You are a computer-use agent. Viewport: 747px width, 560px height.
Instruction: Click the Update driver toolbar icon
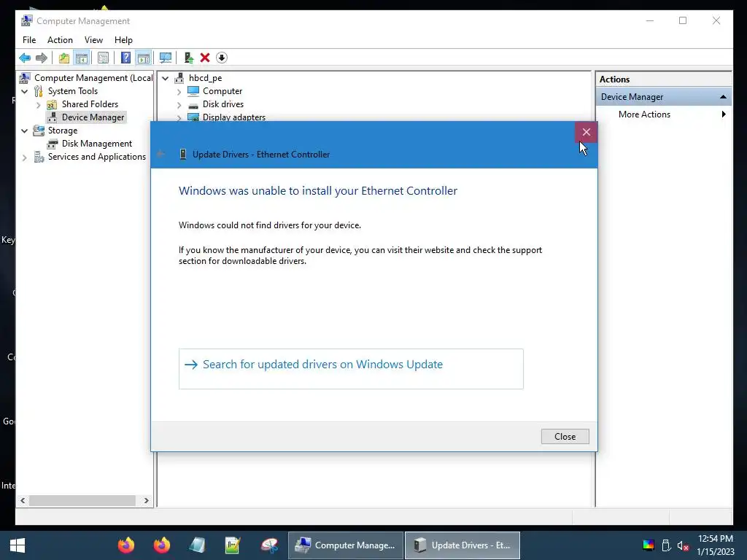[x=189, y=58]
